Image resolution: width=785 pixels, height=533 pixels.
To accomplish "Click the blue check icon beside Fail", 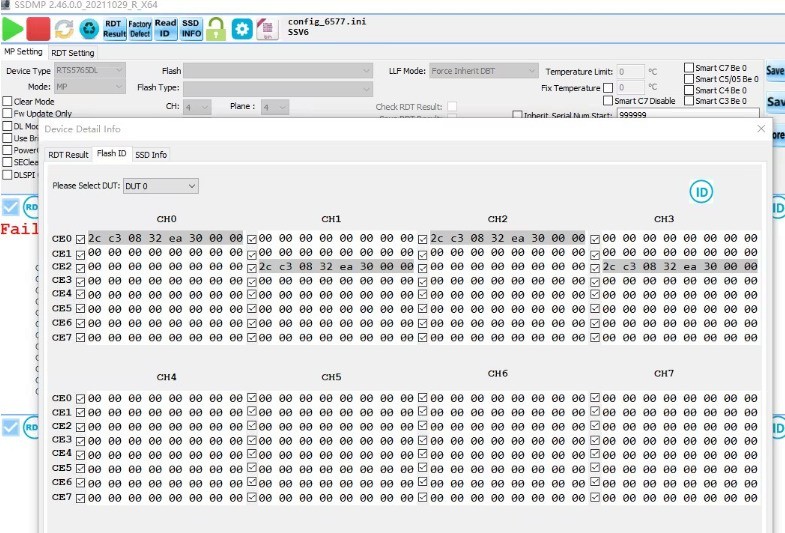I will tap(10, 207).
